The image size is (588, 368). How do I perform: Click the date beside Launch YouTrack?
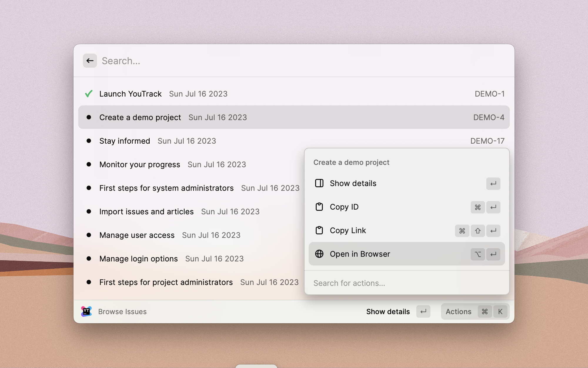tap(198, 94)
